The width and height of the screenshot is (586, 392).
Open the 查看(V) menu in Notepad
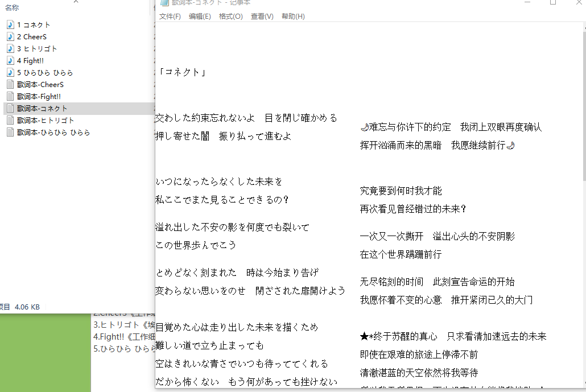(x=262, y=16)
